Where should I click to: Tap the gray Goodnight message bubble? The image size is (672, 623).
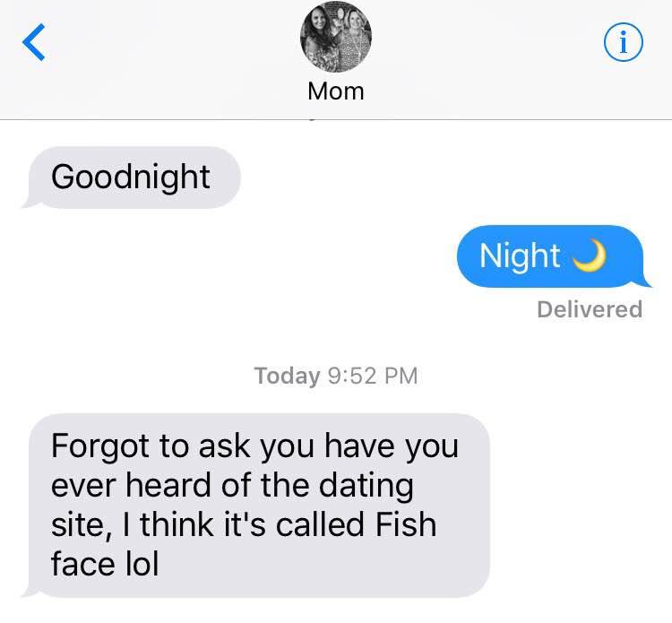(x=131, y=177)
